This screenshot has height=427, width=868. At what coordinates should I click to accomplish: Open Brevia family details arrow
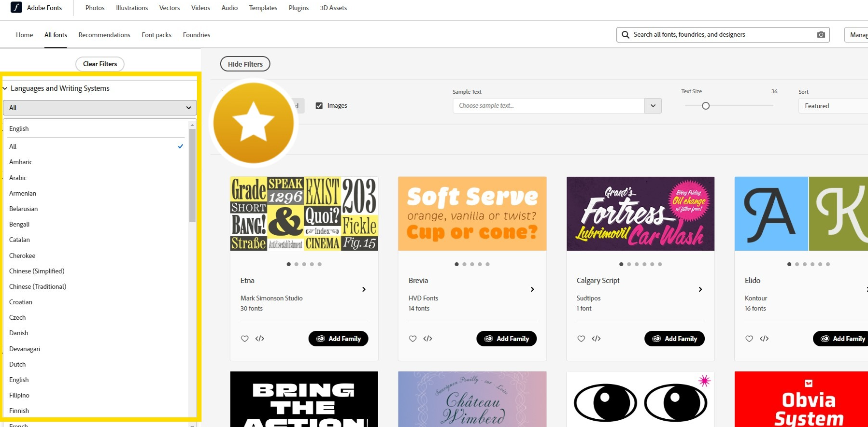click(532, 289)
